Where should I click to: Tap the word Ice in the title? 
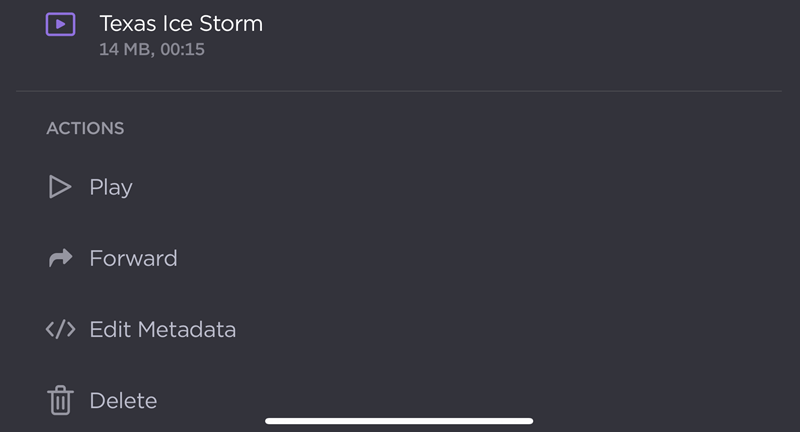point(177,23)
